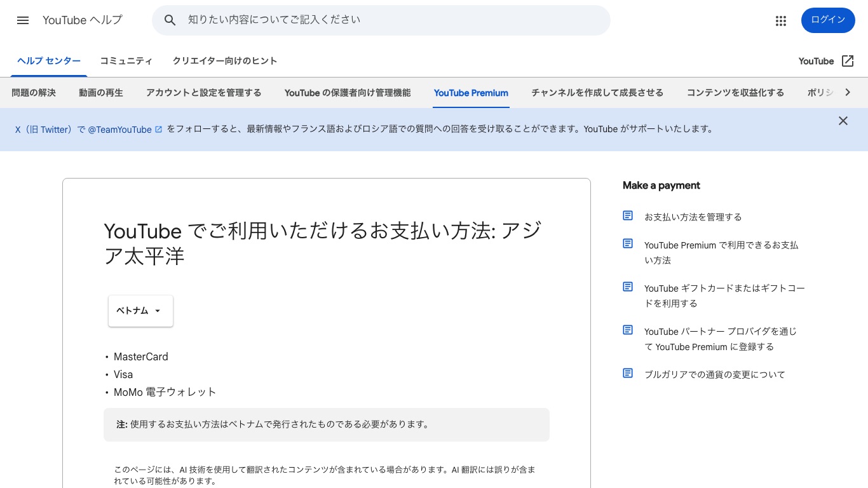The image size is (868, 488).
Task: Dismiss the TeamYouTube banner
Action: 843,121
